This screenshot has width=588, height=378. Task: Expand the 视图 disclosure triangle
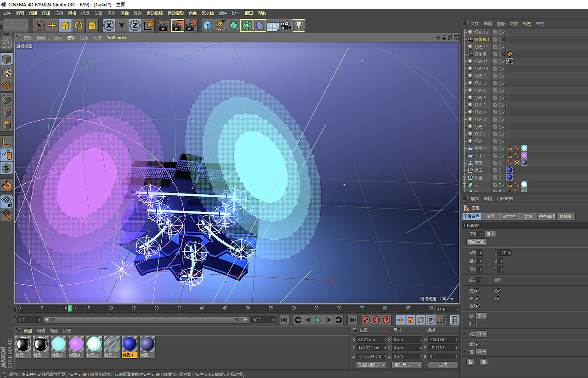[x=464, y=334]
